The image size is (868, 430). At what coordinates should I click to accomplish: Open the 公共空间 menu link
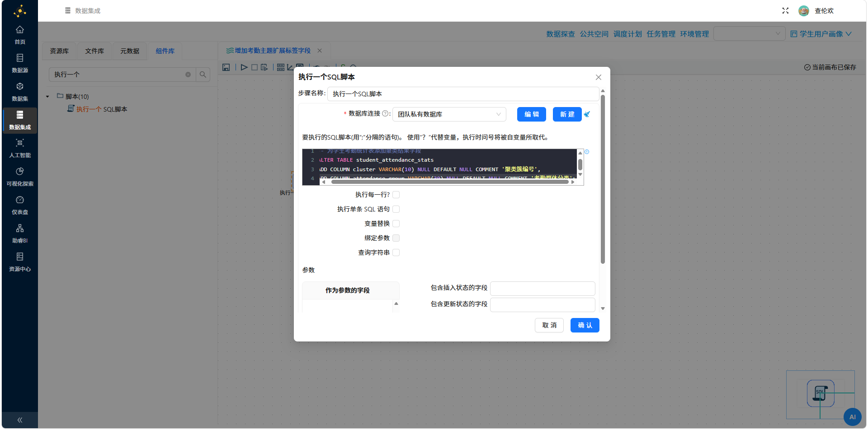click(x=594, y=34)
